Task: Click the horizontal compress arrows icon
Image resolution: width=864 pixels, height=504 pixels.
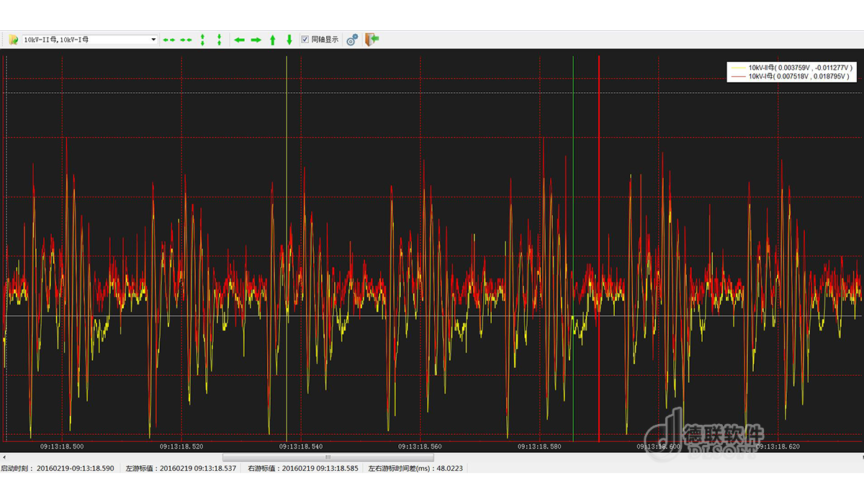Action: click(186, 40)
